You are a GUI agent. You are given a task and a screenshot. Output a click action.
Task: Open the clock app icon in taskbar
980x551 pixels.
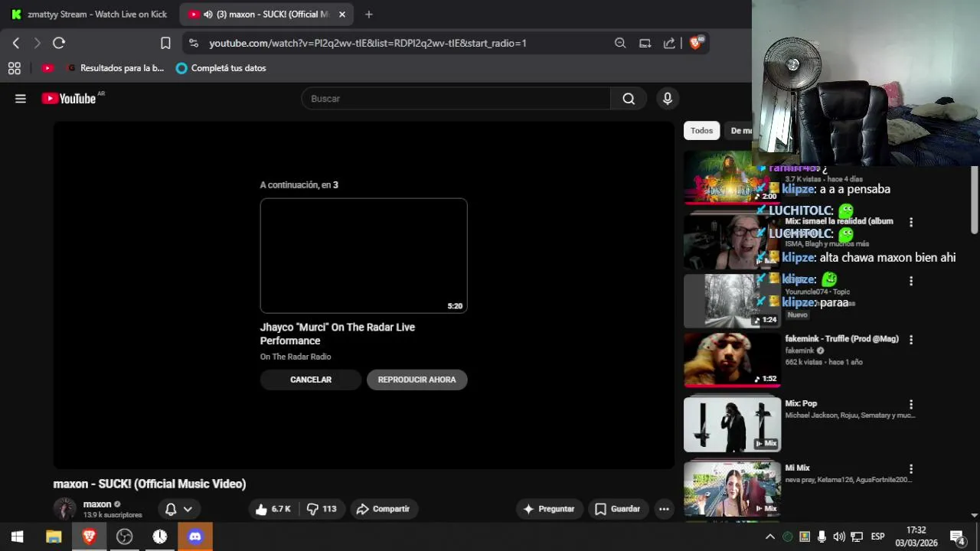160,536
